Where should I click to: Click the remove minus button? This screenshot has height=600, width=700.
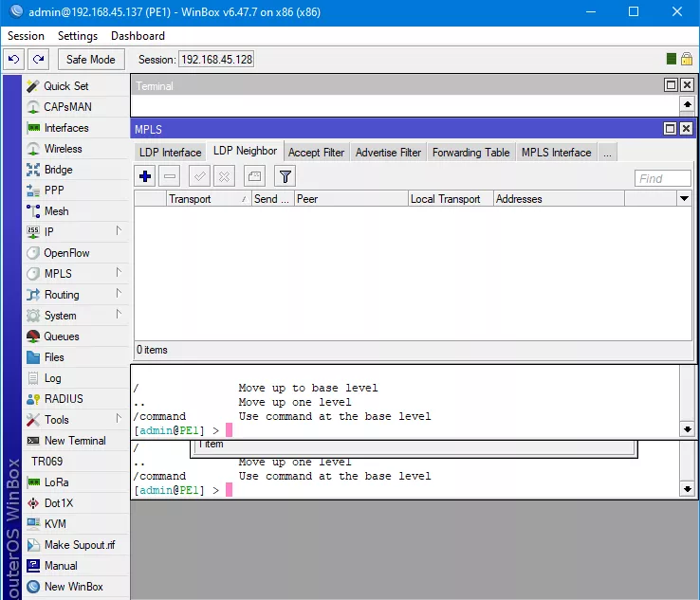pyautogui.click(x=170, y=176)
